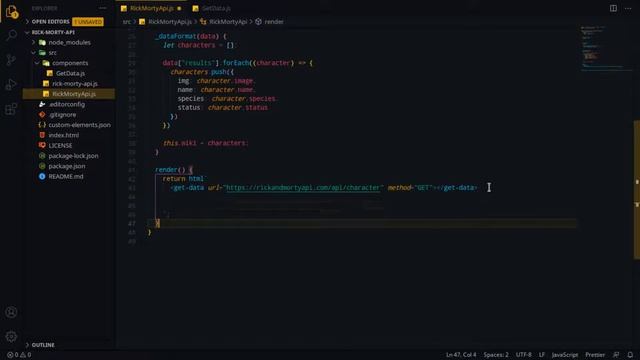640x360 pixels.
Task: Split the editor to the right
Action: tap(613, 8)
